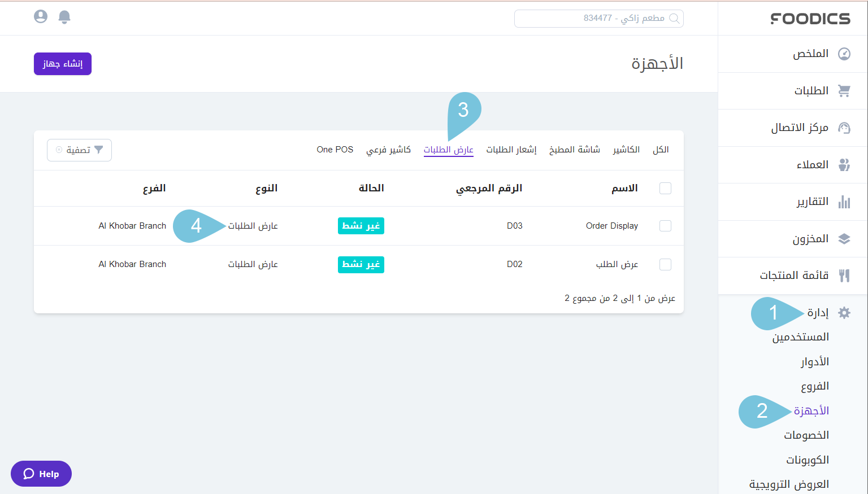
Task: Open the user profile icon
Action: (41, 16)
